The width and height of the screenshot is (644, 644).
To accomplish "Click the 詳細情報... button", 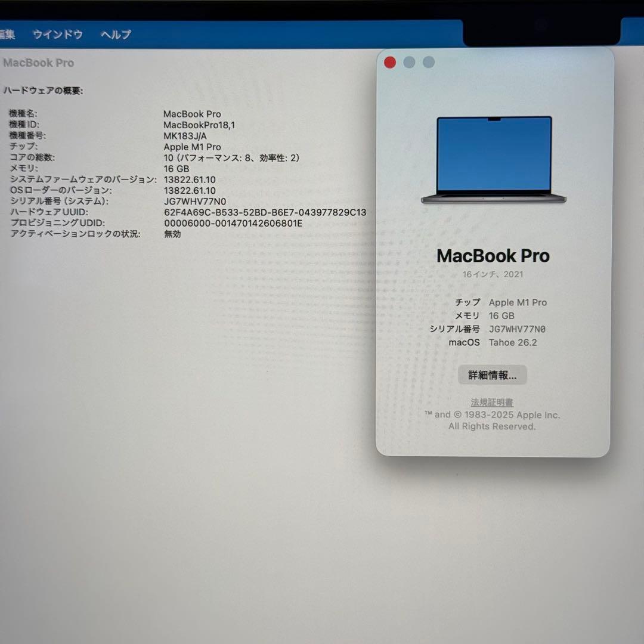I will (492, 374).
